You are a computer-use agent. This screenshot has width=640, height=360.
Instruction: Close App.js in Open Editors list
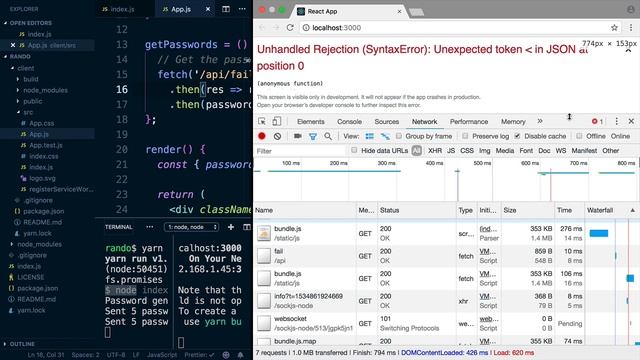point(13,45)
